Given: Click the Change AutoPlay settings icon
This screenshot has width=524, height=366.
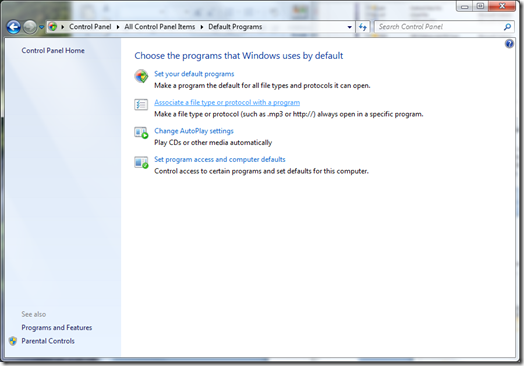Looking at the screenshot, I should pyautogui.click(x=141, y=133).
